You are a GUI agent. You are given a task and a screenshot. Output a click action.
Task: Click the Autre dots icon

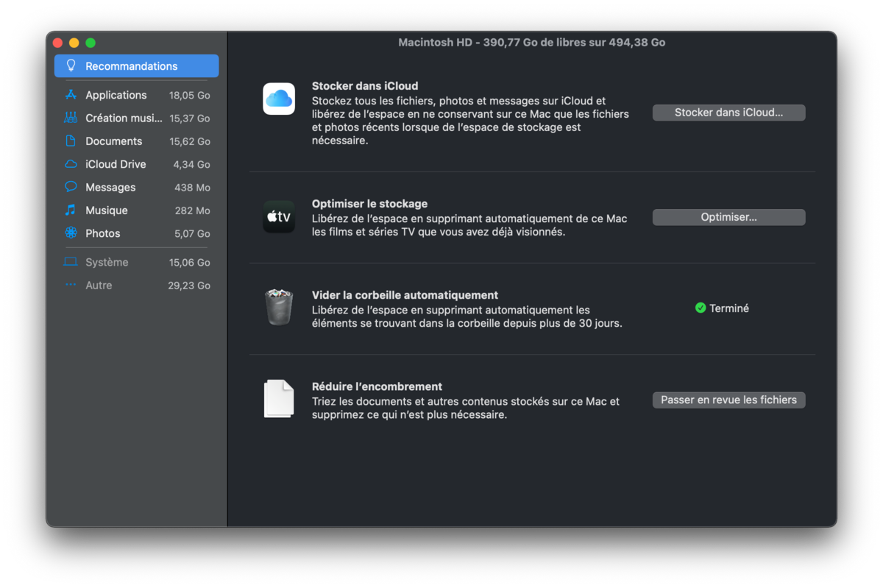(71, 285)
